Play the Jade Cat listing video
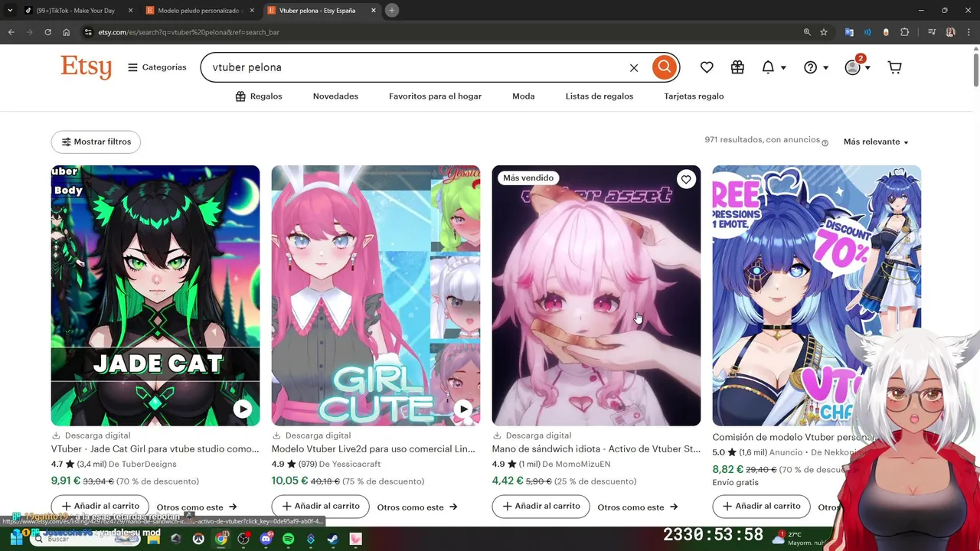 click(x=243, y=409)
